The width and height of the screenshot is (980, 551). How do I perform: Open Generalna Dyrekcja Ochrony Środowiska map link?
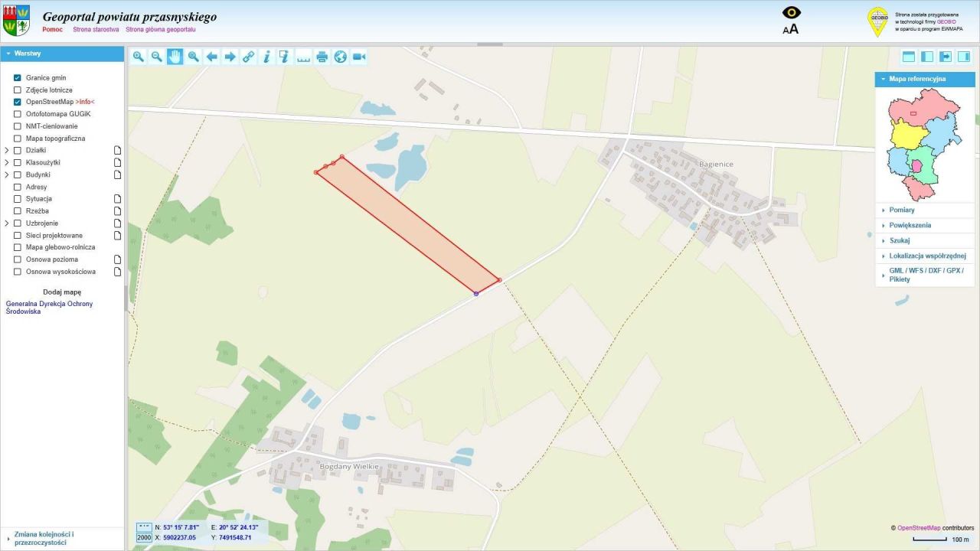pos(49,308)
